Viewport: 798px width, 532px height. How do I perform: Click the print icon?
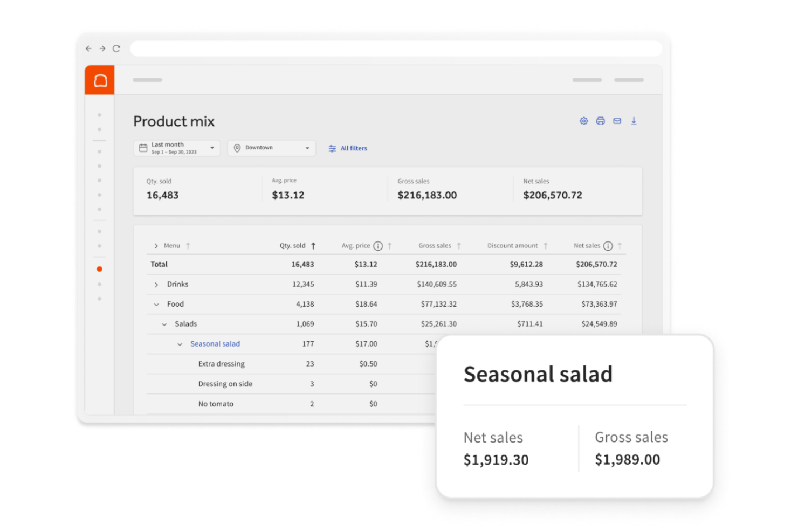click(600, 121)
